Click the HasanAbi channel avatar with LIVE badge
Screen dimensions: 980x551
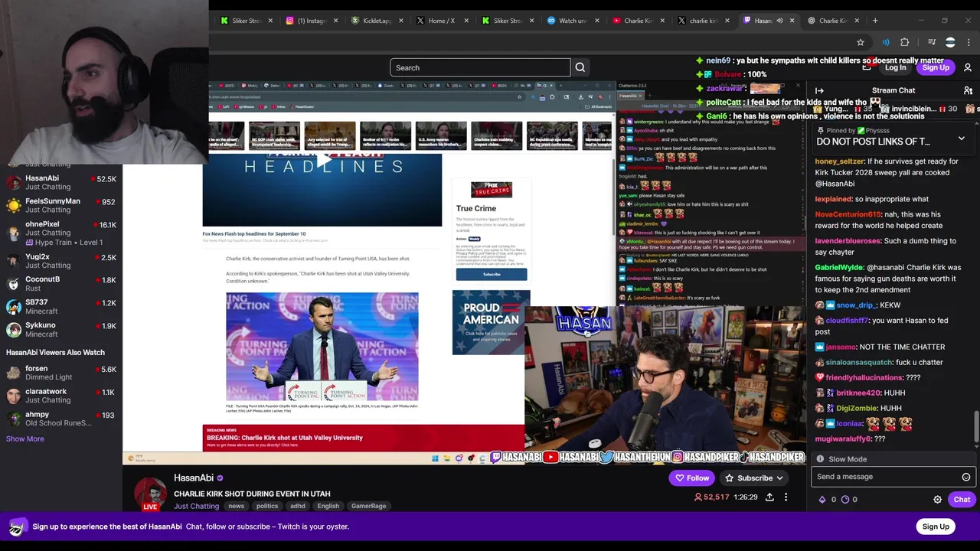pos(151,494)
